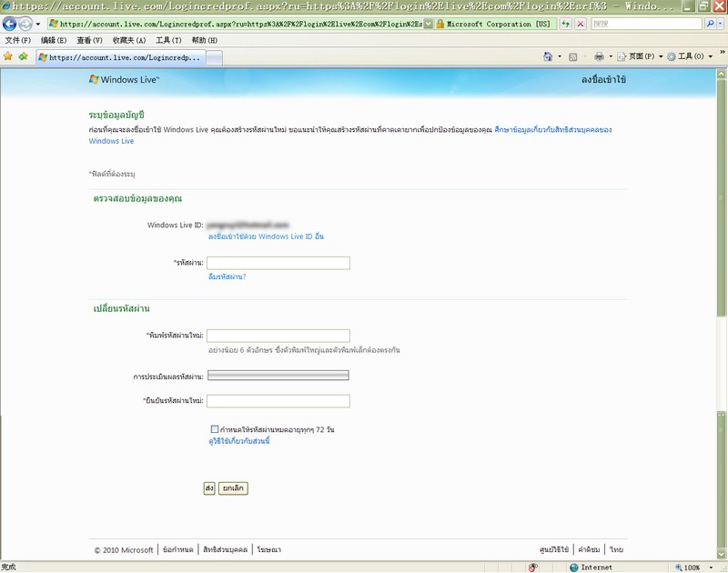The height and width of the screenshot is (573, 728).
Task: Open the โฆษณา advertising footer link
Action: pyautogui.click(x=269, y=549)
